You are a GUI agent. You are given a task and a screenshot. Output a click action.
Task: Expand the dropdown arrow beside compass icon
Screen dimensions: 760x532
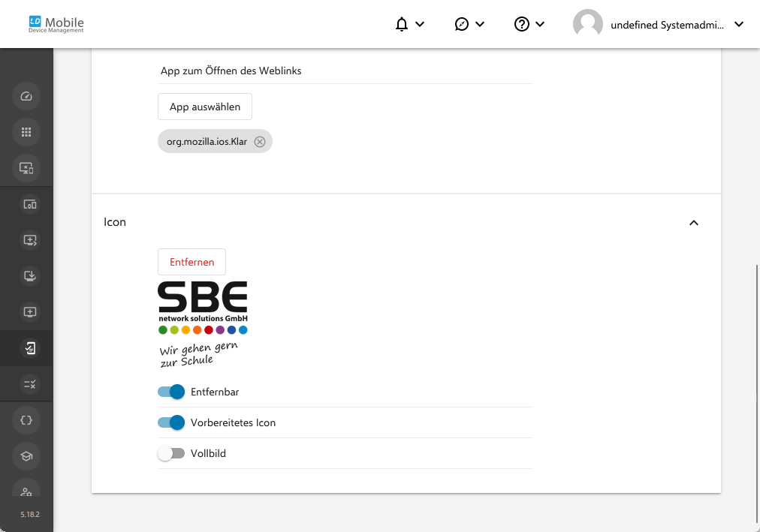(480, 24)
